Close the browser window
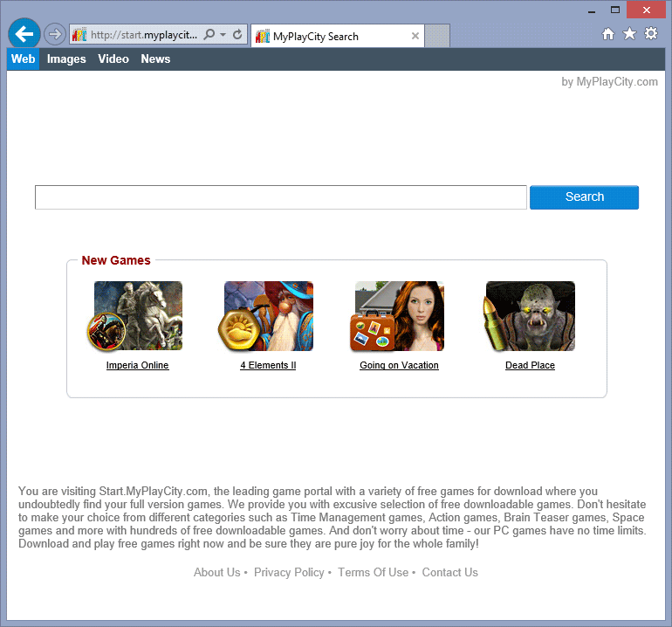 (x=647, y=10)
